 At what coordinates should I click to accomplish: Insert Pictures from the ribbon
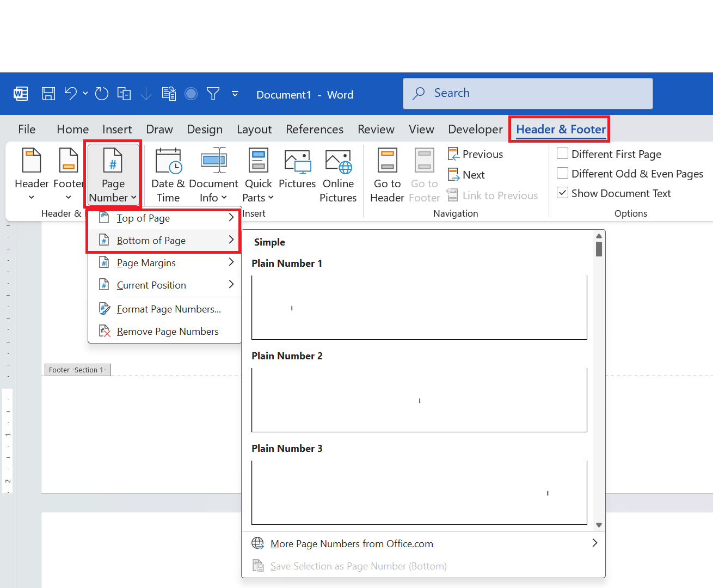point(297,170)
